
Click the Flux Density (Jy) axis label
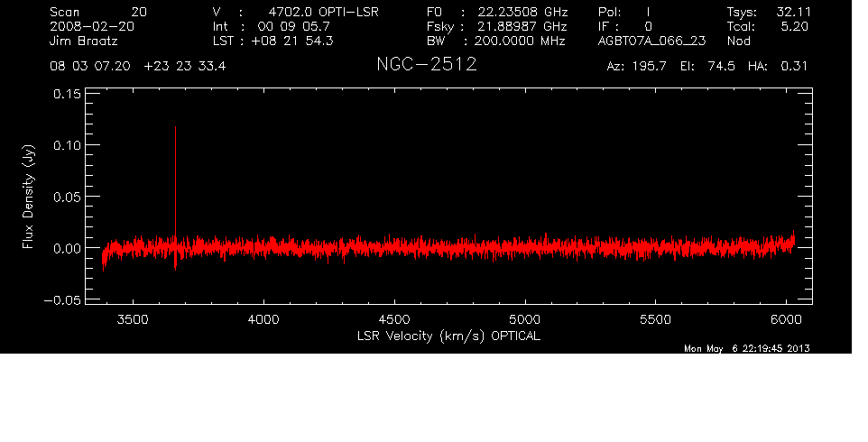tap(28, 197)
